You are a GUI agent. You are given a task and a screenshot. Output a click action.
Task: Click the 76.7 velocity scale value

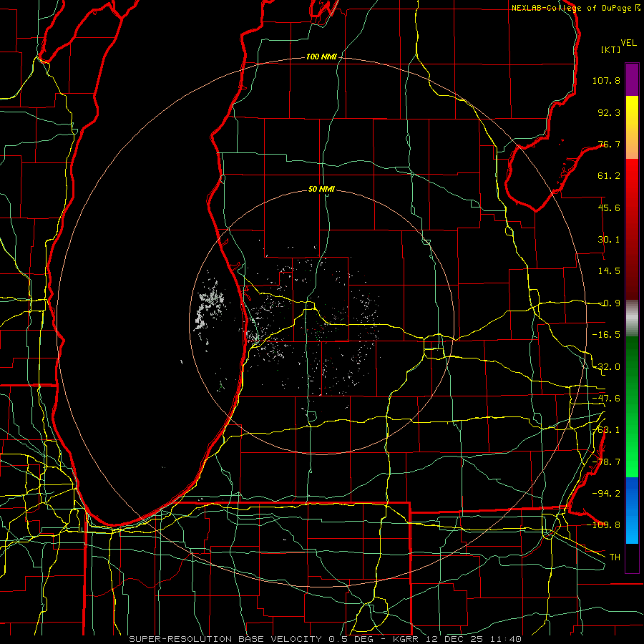click(609, 144)
